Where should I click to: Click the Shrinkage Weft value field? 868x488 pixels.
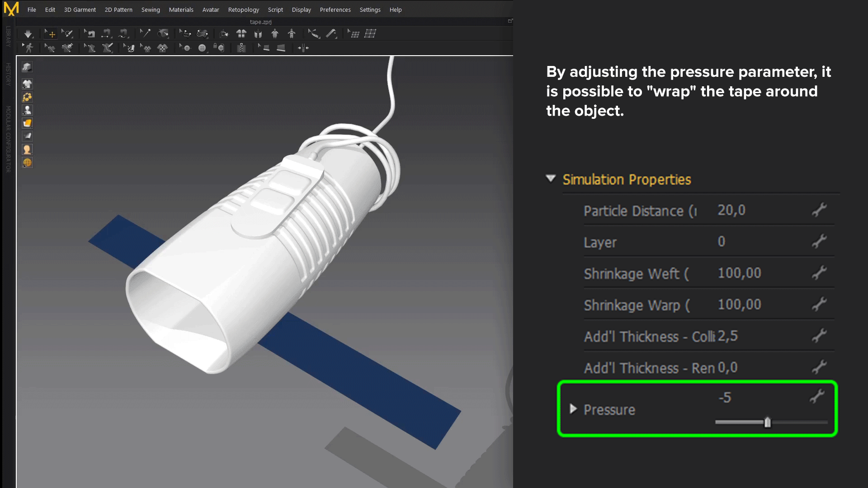click(739, 273)
